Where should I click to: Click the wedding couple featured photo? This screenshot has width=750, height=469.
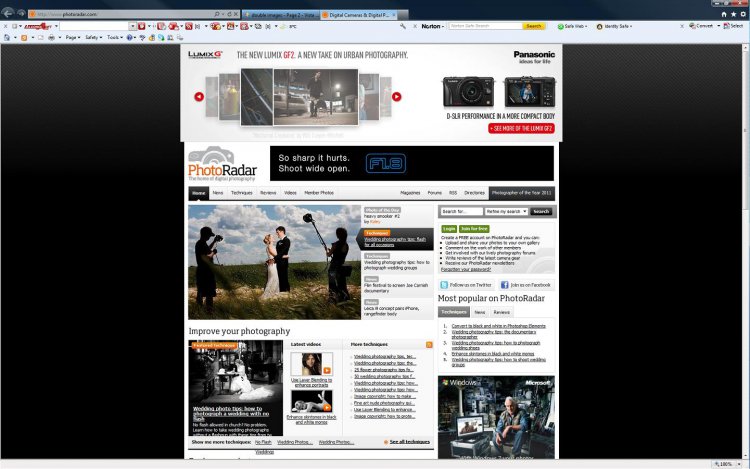[275, 262]
